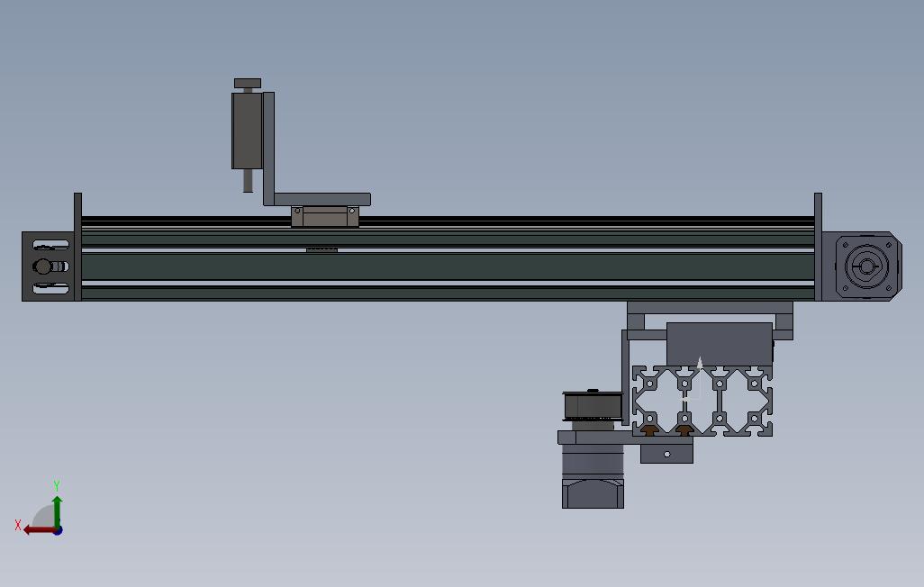
Task: Select the linear guide carriage block on the rail
Action: point(325,216)
